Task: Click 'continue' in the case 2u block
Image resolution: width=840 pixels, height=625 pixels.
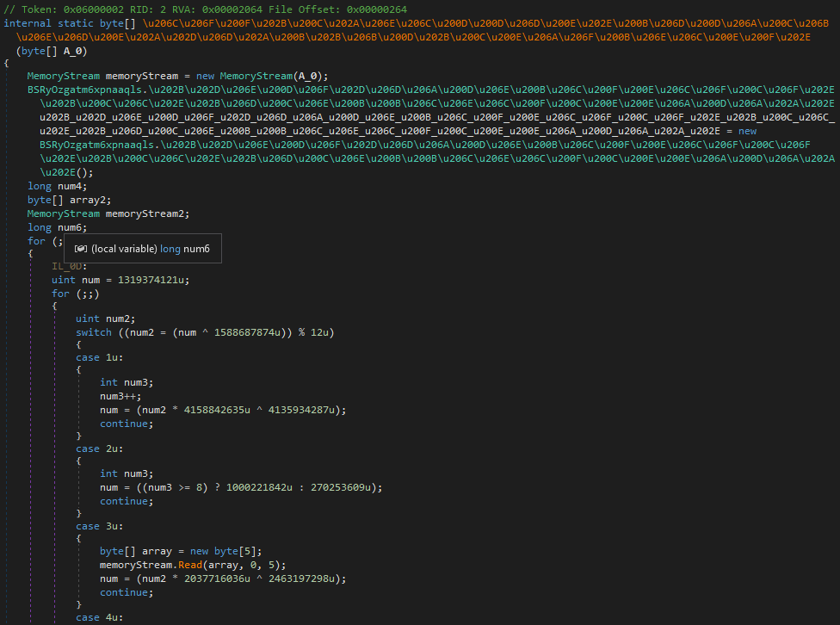Action: pos(124,501)
